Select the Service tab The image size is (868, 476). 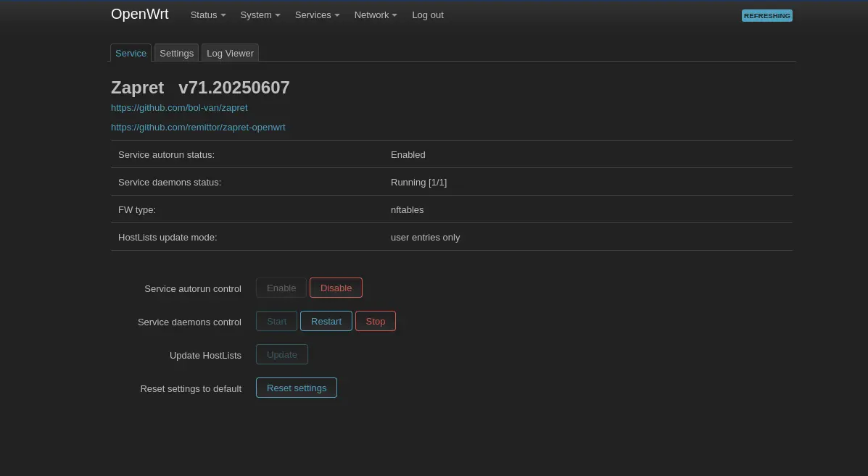coord(131,53)
